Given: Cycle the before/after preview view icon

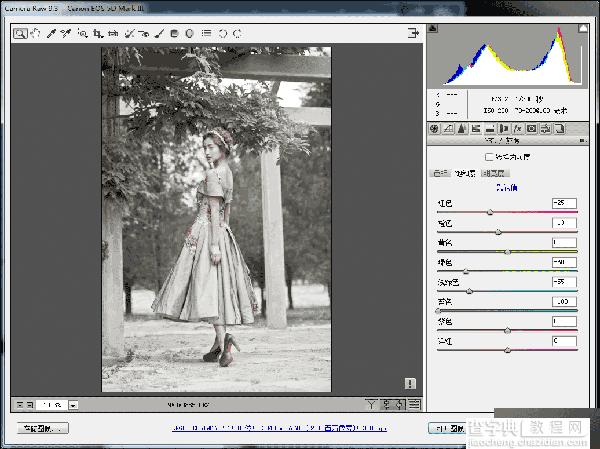Looking at the screenshot, I should pos(371,404).
